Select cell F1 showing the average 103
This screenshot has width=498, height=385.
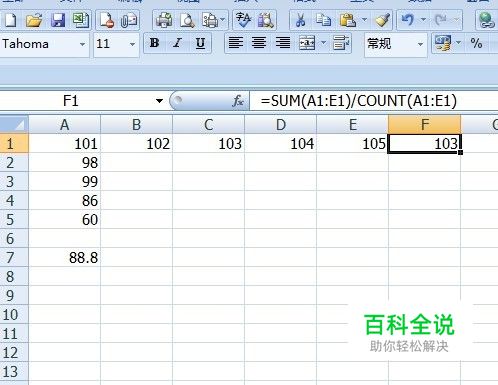[425, 144]
